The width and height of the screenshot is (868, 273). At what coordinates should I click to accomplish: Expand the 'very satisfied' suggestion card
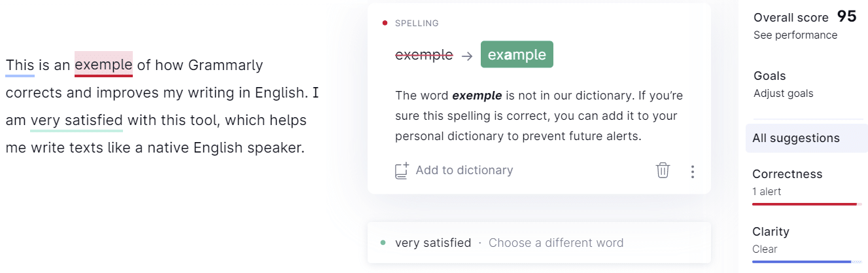click(539, 243)
